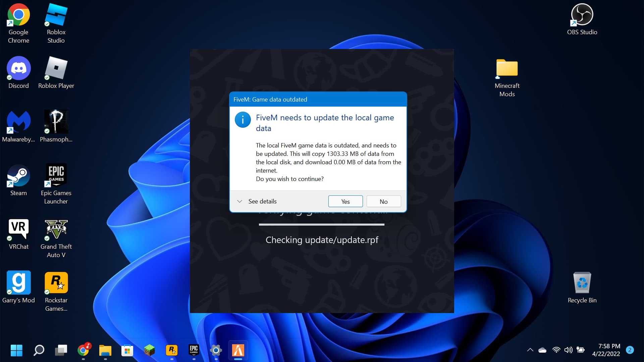Viewport: 644px width, 362px height.
Task: Open Rockstar Games Launcher desktop icon
Action: coord(56,283)
